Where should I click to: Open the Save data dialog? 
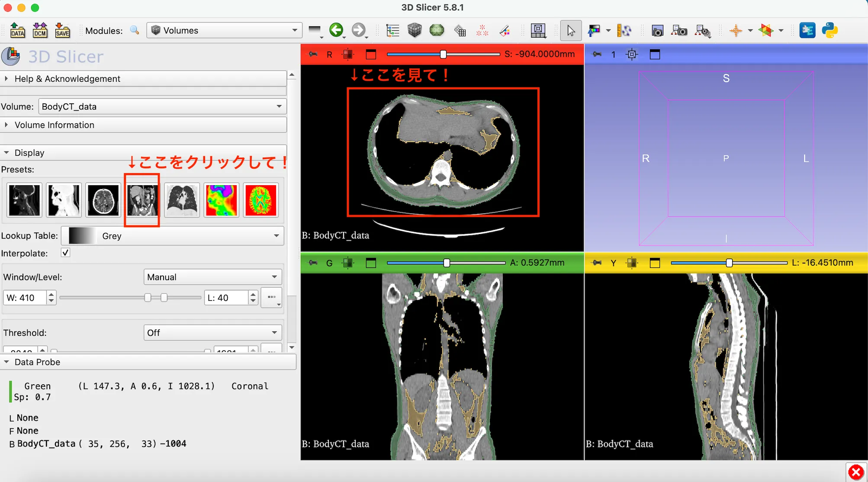pos(62,30)
